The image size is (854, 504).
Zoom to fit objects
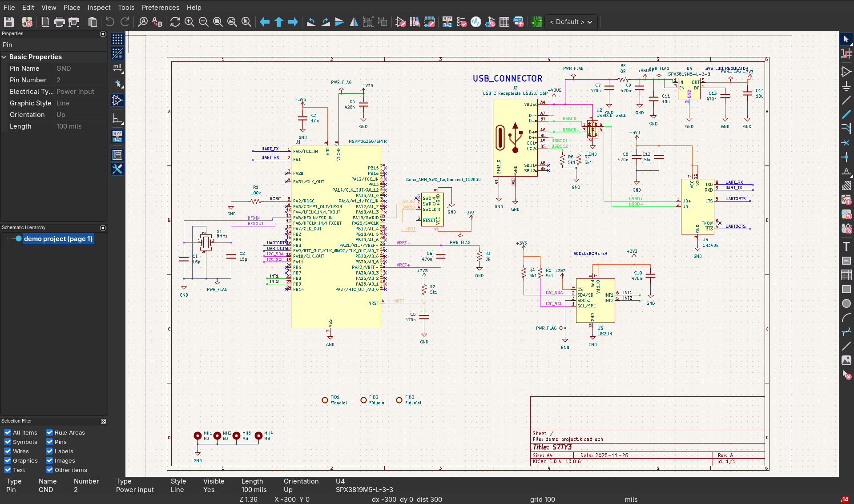[x=232, y=22]
